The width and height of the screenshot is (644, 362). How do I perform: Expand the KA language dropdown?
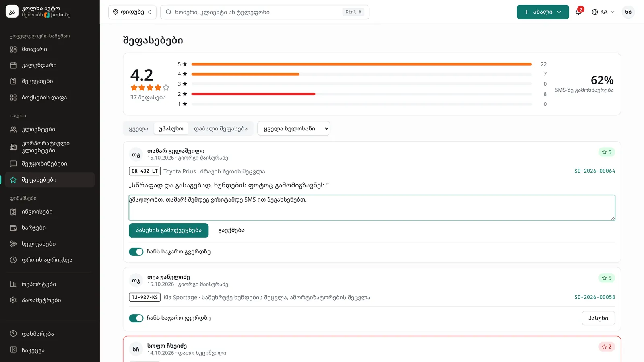point(603,12)
